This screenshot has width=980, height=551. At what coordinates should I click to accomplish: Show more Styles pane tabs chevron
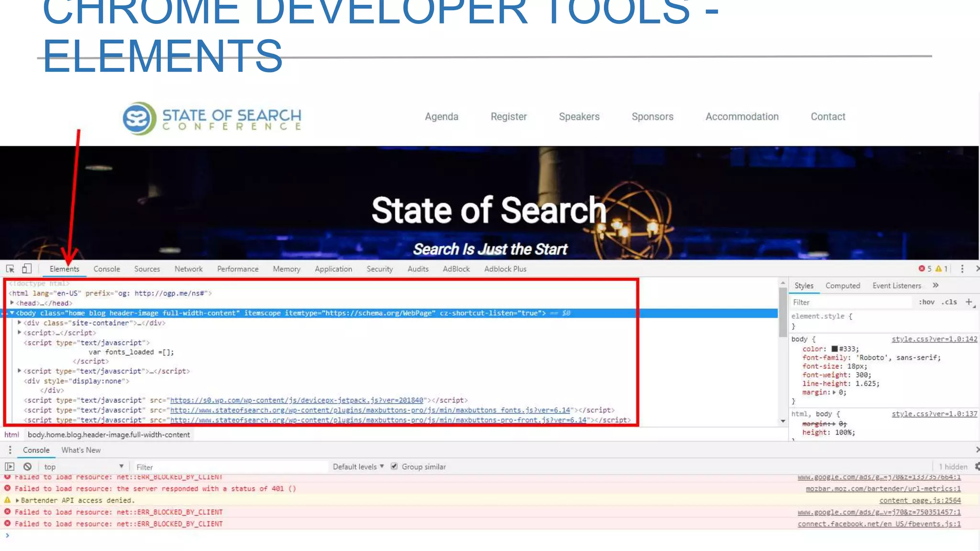pos(935,285)
